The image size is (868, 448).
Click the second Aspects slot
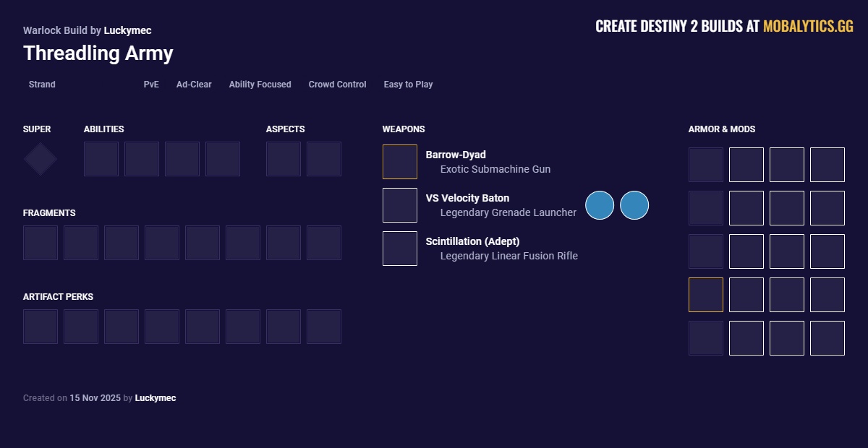pos(324,159)
